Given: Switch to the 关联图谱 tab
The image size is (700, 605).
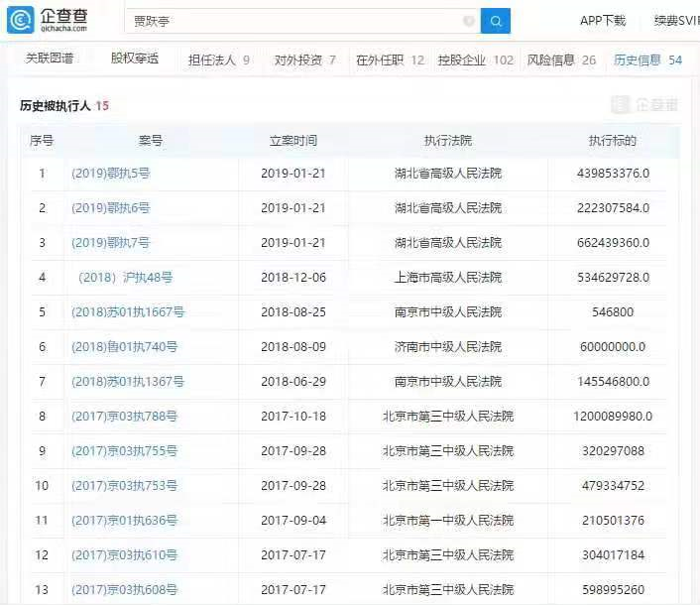Looking at the screenshot, I should point(50,59).
